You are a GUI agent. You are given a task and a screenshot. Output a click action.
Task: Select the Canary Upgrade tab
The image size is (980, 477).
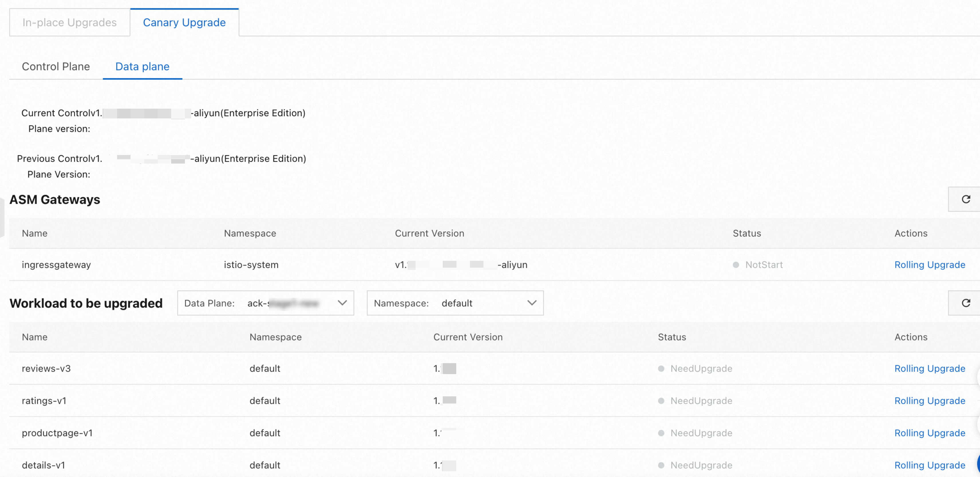(x=184, y=22)
